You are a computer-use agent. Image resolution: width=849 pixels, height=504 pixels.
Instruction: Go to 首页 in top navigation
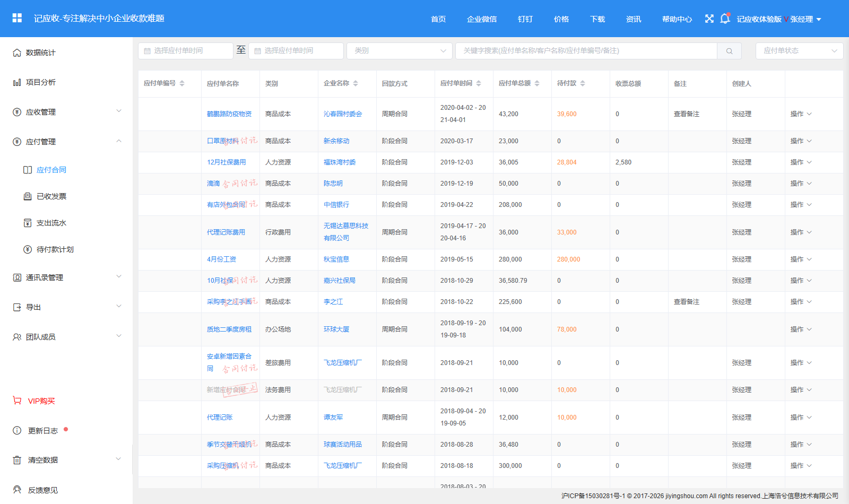tap(438, 19)
